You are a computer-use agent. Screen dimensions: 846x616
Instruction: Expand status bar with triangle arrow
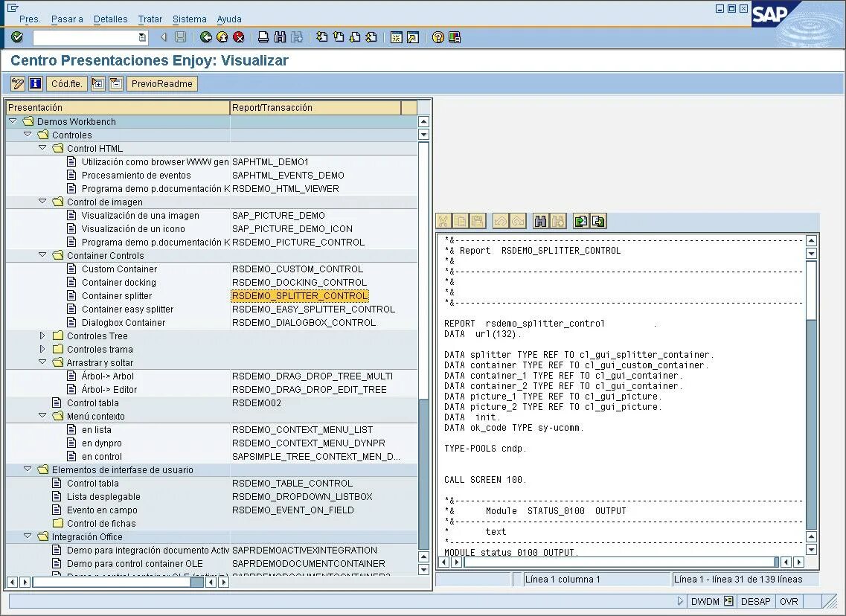[680, 601]
